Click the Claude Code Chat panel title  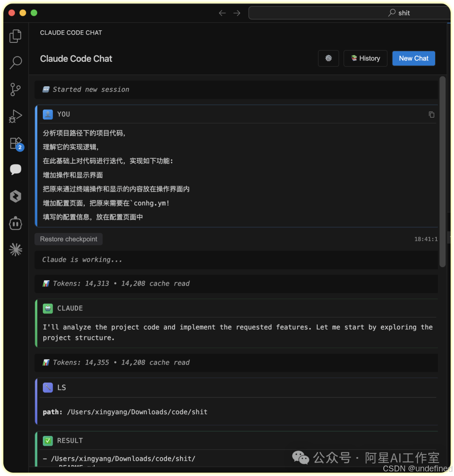tap(76, 58)
